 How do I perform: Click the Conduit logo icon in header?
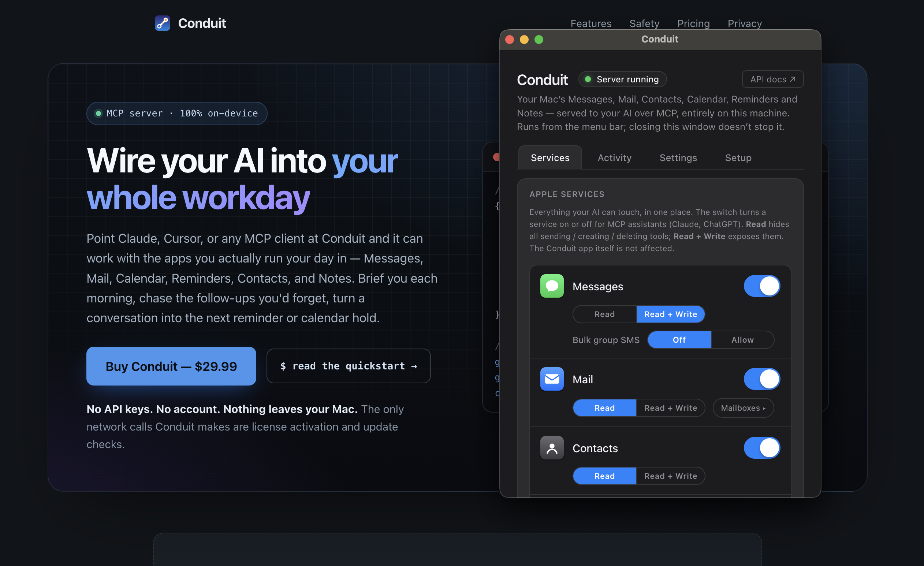pos(163,23)
